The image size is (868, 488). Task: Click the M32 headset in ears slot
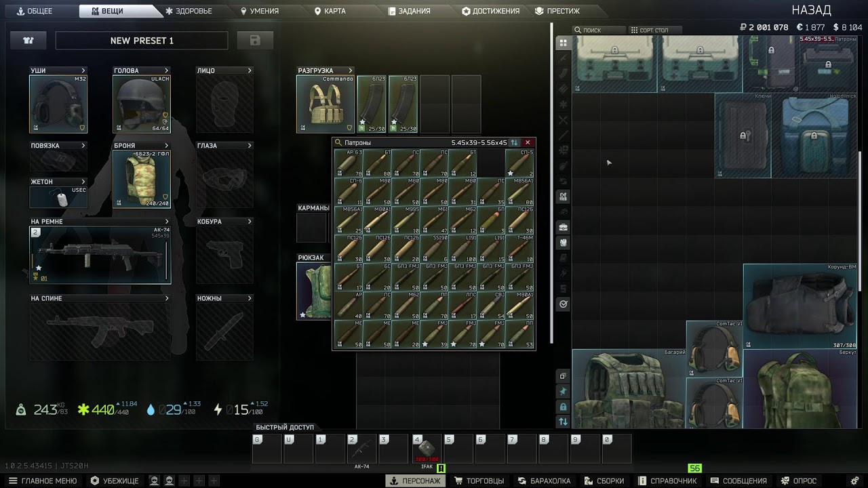[58, 104]
